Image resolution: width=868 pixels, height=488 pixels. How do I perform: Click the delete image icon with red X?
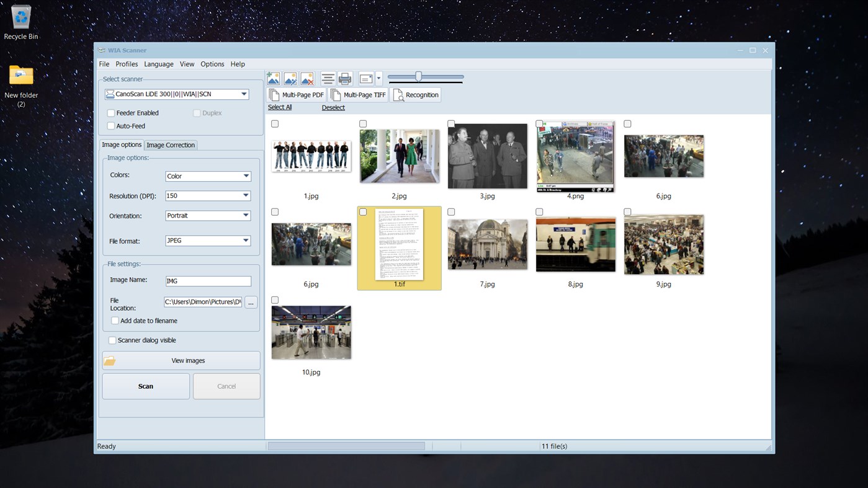[306, 78]
